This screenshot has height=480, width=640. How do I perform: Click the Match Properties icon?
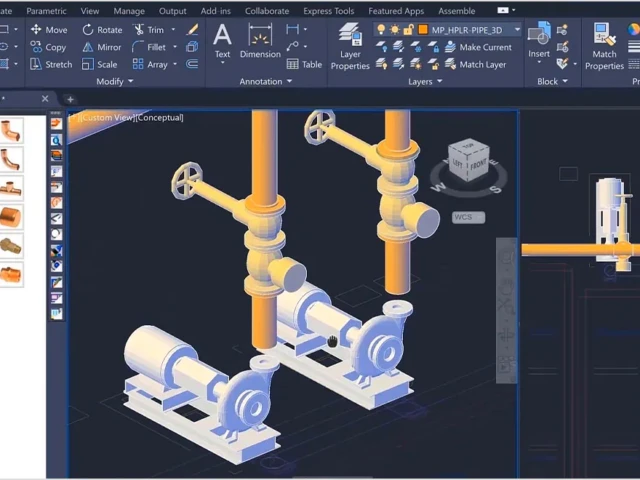point(604,46)
